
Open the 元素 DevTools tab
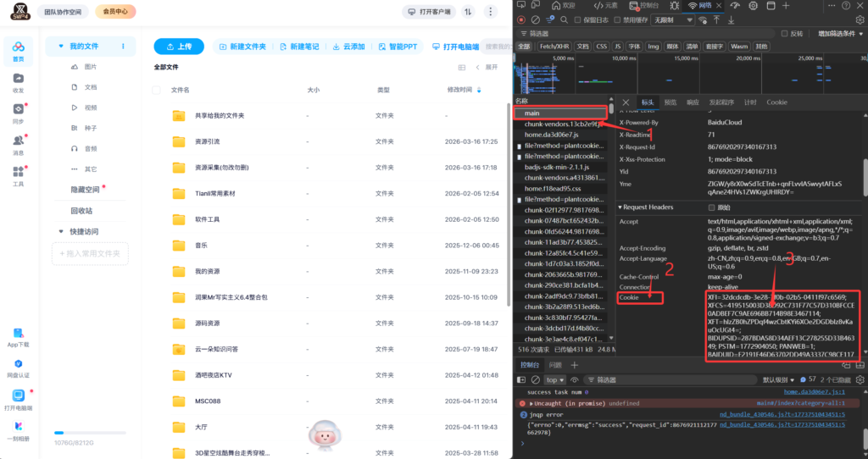coord(605,6)
